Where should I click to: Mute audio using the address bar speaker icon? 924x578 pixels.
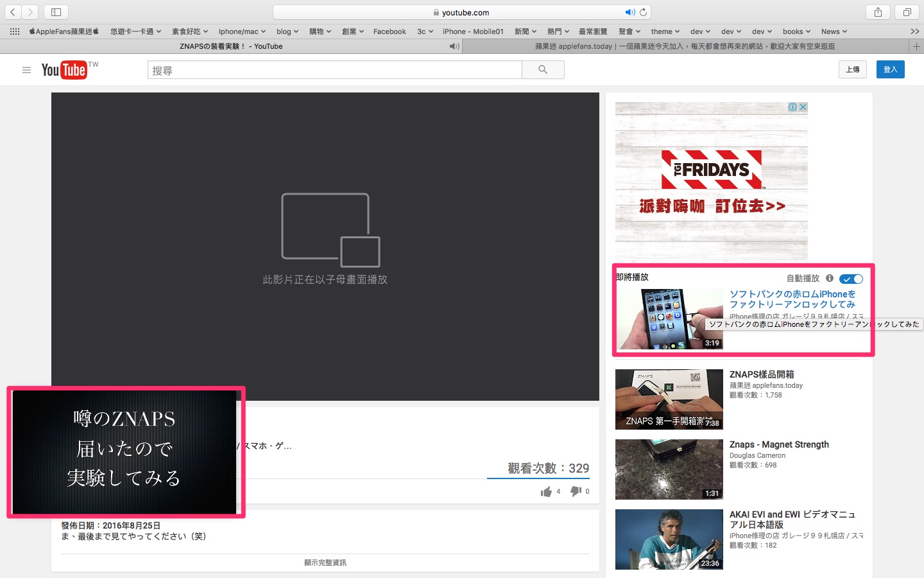click(x=629, y=12)
